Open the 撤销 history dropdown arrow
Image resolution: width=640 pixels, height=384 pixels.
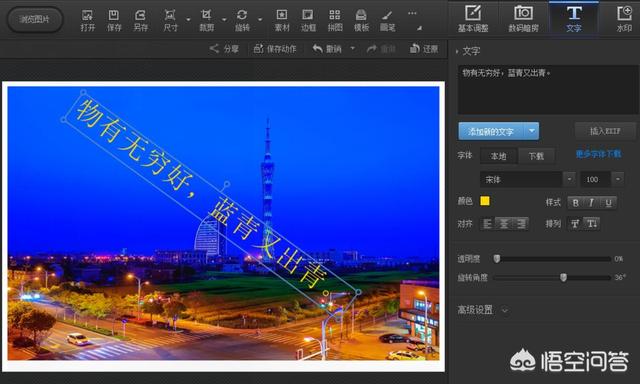(x=353, y=49)
